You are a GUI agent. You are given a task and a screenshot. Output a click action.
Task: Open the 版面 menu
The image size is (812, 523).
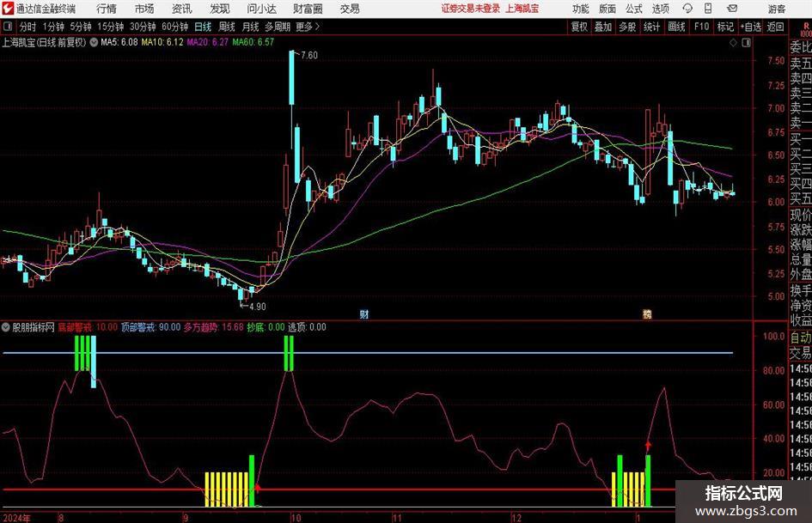pos(607,9)
